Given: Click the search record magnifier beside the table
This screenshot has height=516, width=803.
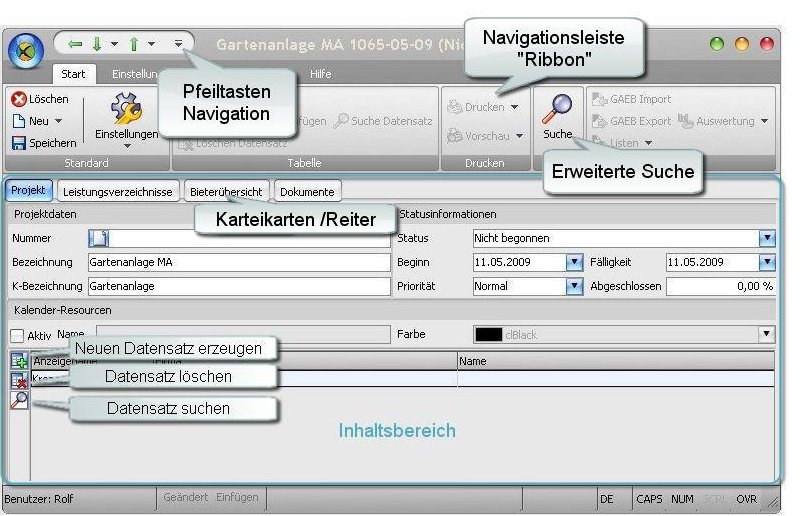Looking at the screenshot, I should [19, 400].
